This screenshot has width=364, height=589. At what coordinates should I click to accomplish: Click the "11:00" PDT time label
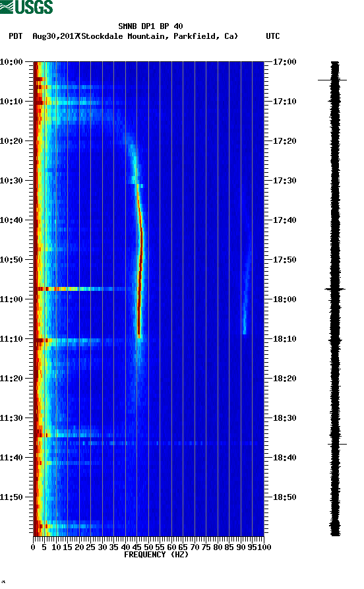coord(11,299)
